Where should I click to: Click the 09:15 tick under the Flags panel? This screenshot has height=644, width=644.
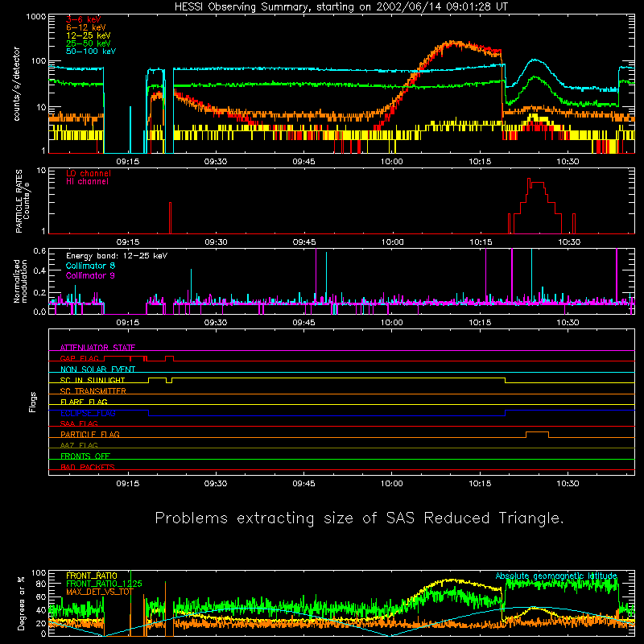pos(128,484)
